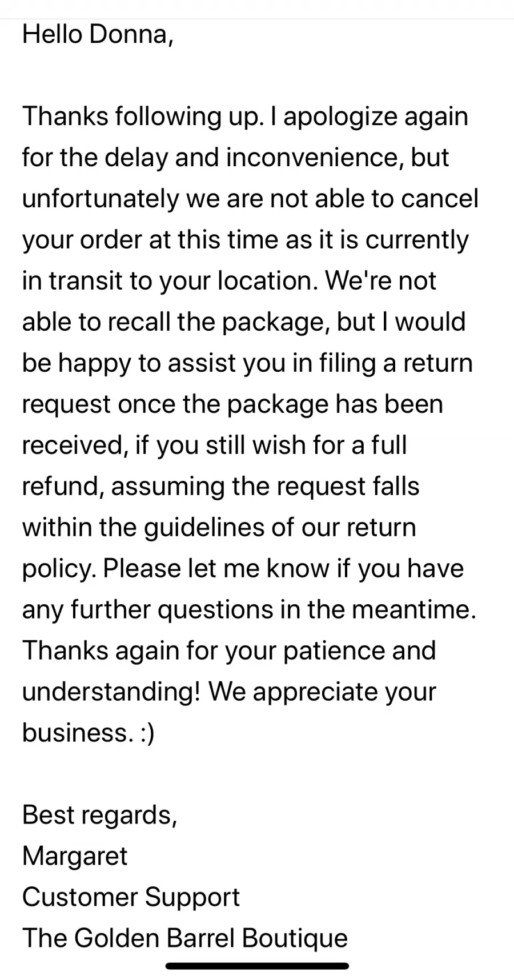This screenshot has width=514, height=980.
Task: Tap the word "refund," in the message
Action: pos(63,487)
